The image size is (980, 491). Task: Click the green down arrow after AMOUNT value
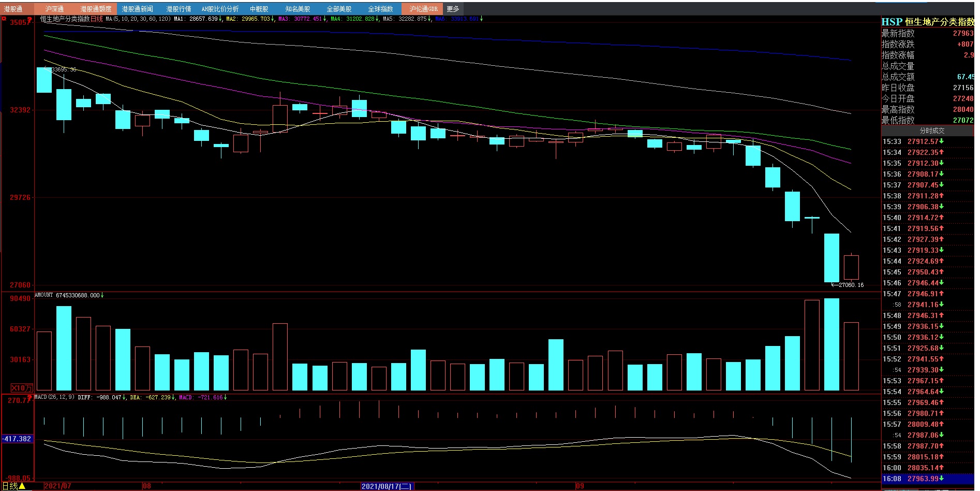click(x=102, y=295)
